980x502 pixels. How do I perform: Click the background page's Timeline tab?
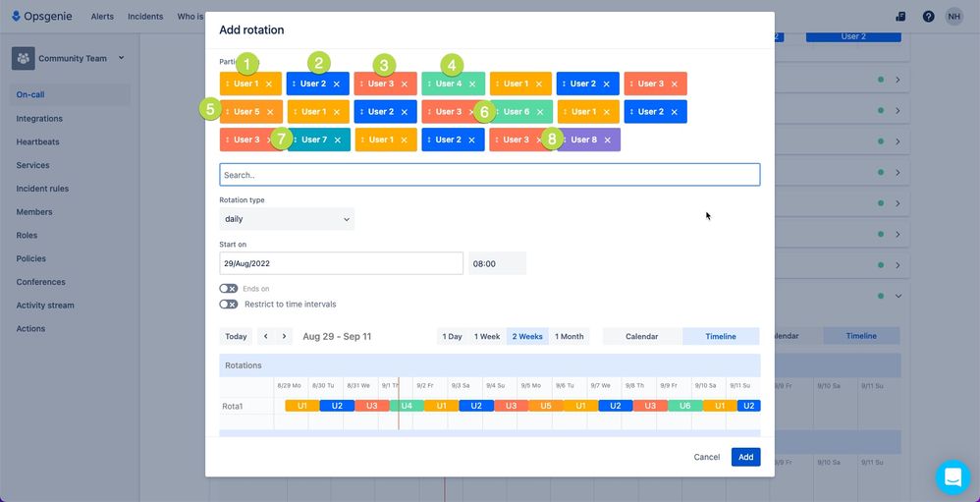[x=861, y=336]
